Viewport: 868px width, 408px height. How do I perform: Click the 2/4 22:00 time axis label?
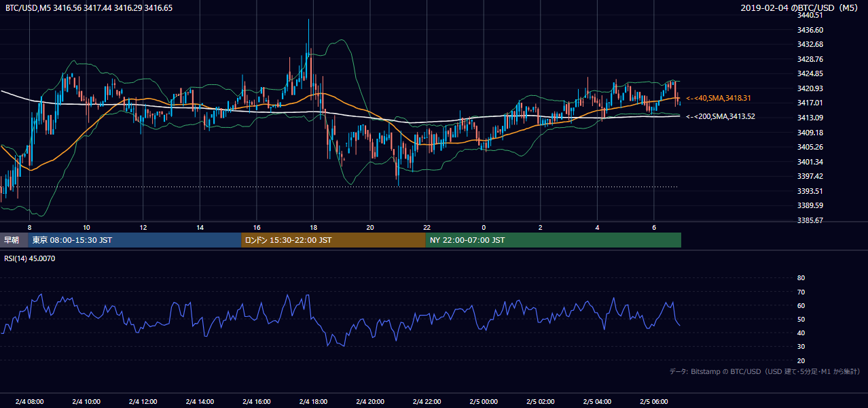[x=427, y=401]
